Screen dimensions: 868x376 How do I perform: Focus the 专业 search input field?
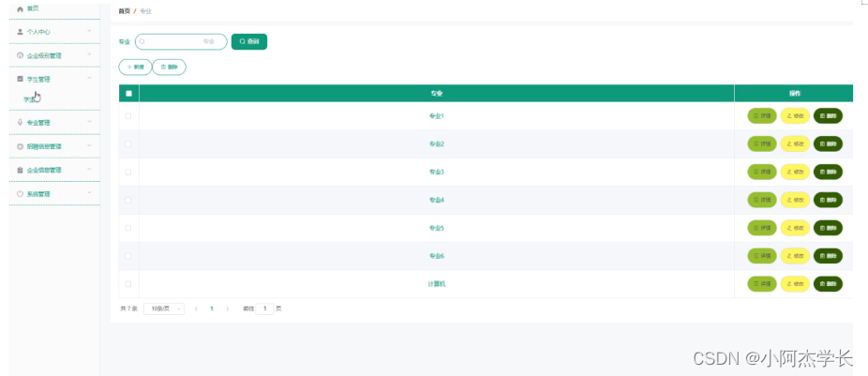pyautogui.click(x=181, y=41)
